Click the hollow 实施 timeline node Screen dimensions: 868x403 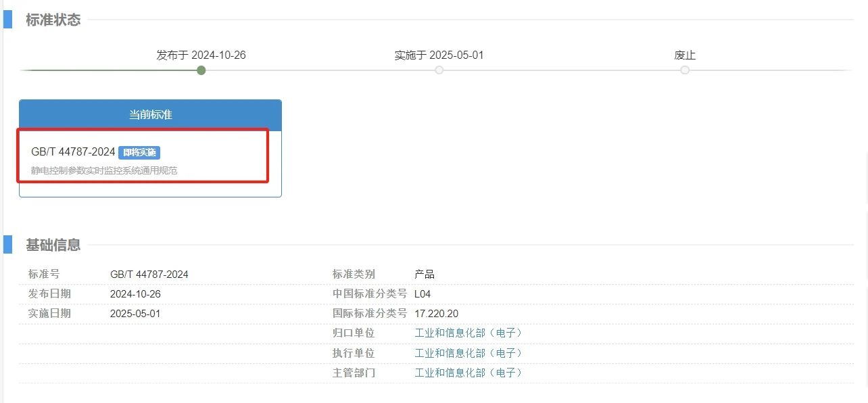tap(439, 70)
